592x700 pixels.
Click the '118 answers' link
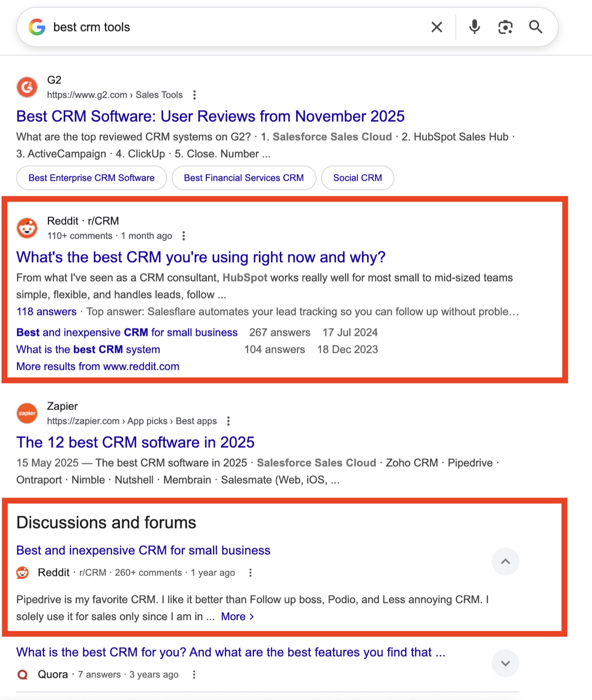pyautogui.click(x=47, y=312)
